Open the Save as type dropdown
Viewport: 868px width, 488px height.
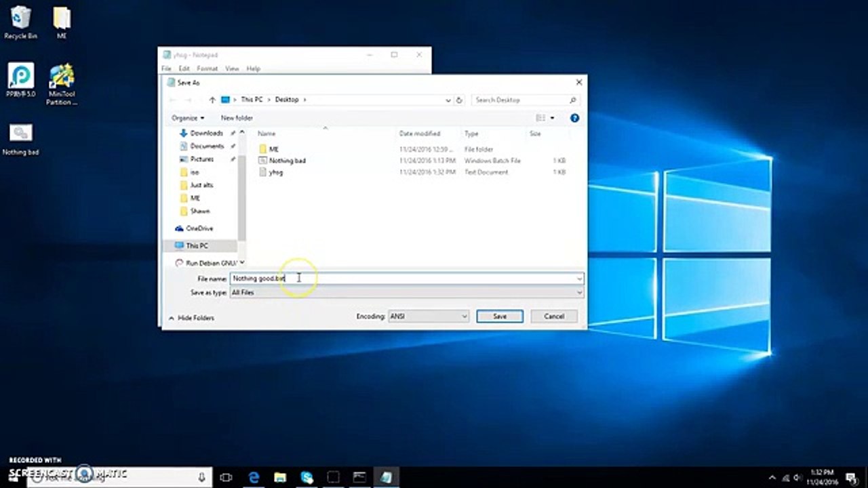pyautogui.click(x=579, y=292)
